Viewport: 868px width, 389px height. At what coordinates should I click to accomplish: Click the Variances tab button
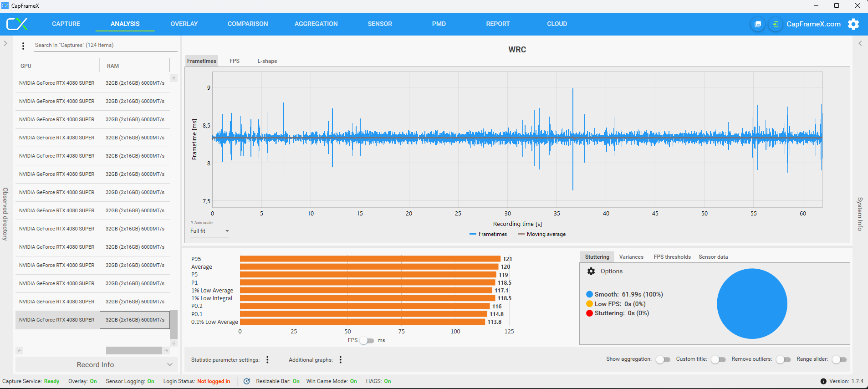click(631, 257)
